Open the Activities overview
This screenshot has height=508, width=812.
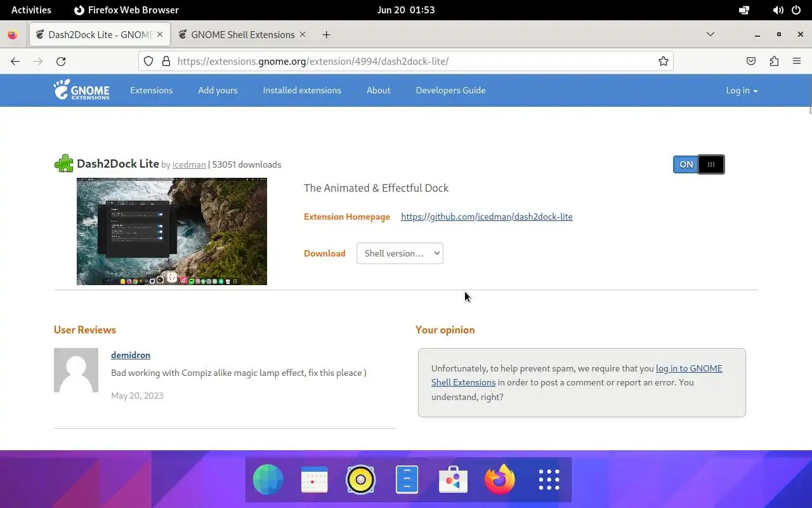click(x=31, y=10)
